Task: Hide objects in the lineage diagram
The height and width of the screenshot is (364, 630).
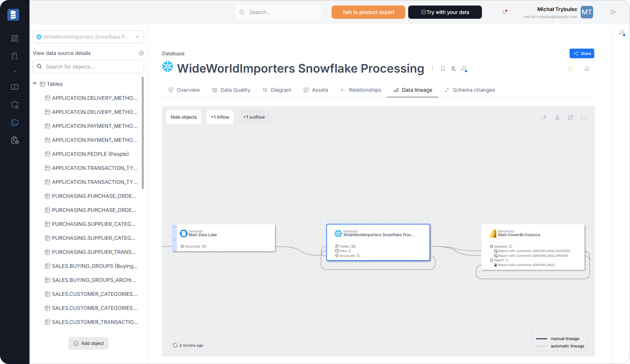Action: pos(183,117)
